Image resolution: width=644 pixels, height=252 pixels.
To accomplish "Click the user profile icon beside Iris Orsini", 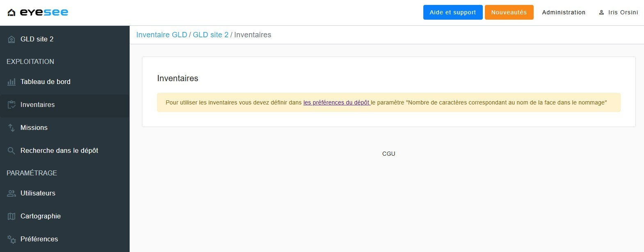I will tap(601, 13).
